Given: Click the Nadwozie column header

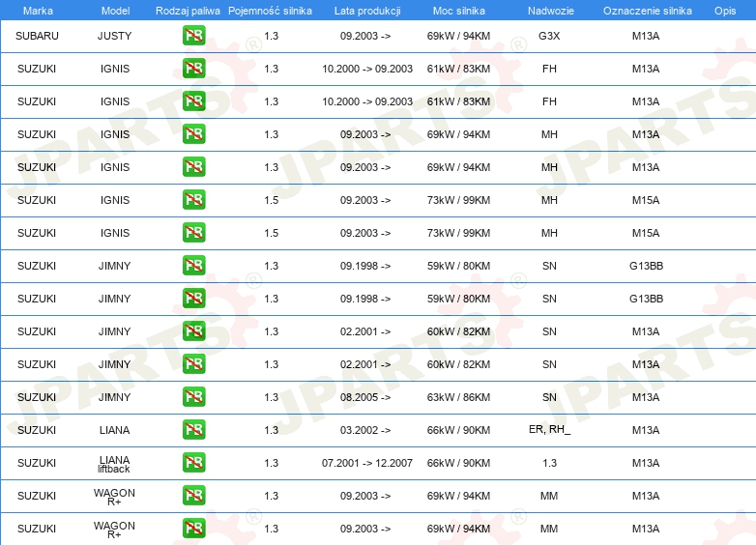Looking at the screenshot, I should (551, 11).
